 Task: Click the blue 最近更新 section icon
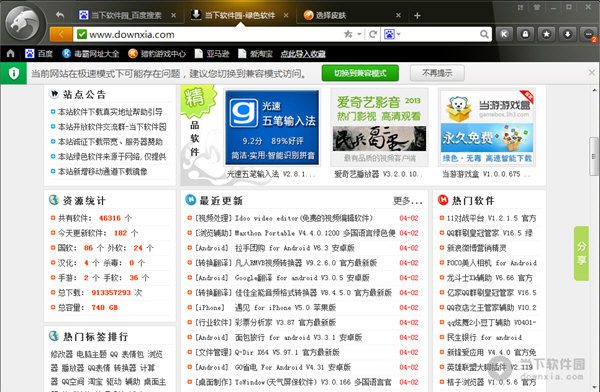tap(190, 200)
